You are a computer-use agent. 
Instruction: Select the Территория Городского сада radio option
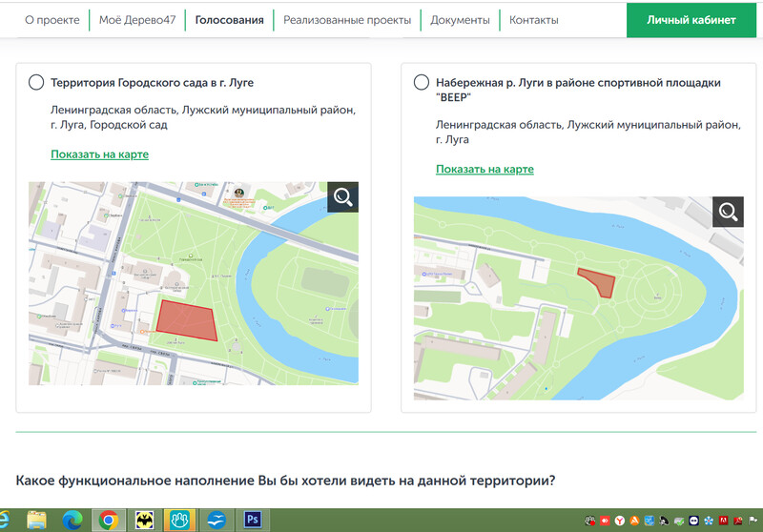click(x=36, y=83)
